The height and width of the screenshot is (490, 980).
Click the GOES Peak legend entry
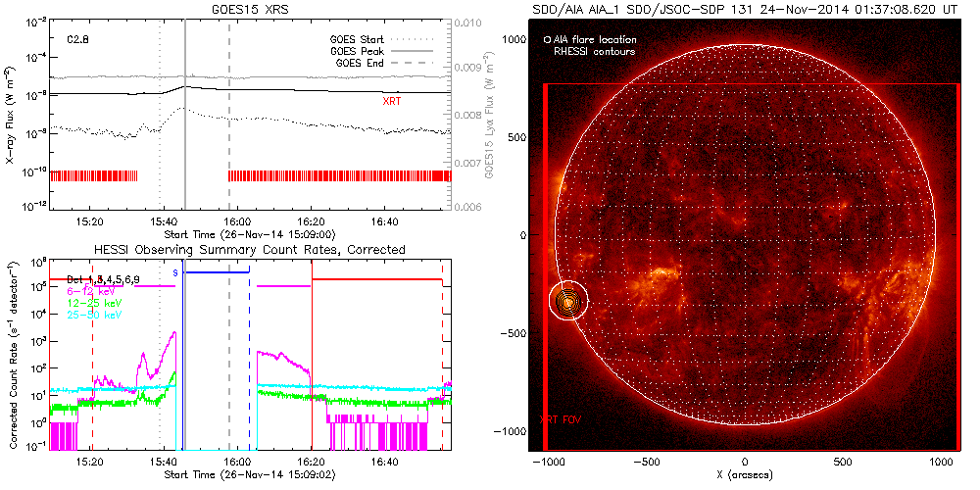(x=362, y=50)
